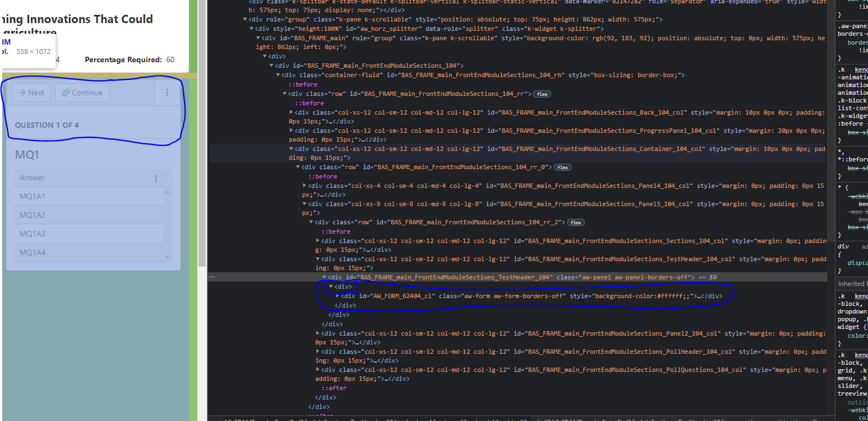Image resolution: width=868 pixels, height=421 pixels.
Task: Collapse the FrontEndModuleSections_104_rr_0 row node
Action: click(298, 167)
